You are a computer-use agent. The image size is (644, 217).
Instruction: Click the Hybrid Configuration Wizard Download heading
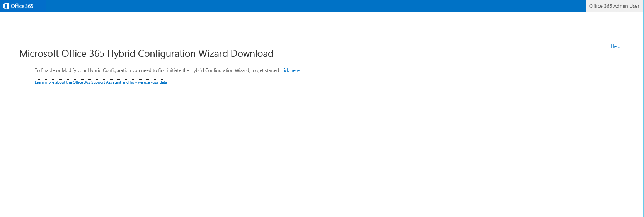point(146,53)
